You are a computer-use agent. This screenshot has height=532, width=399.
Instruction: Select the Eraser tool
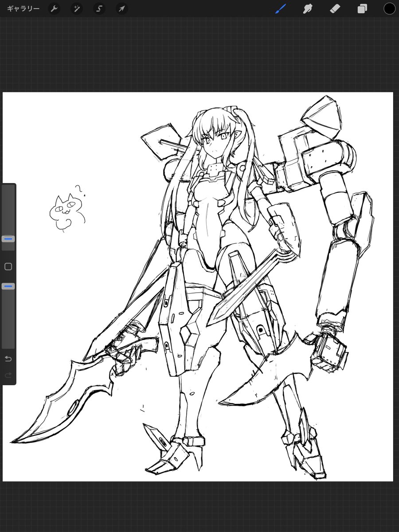336,9
